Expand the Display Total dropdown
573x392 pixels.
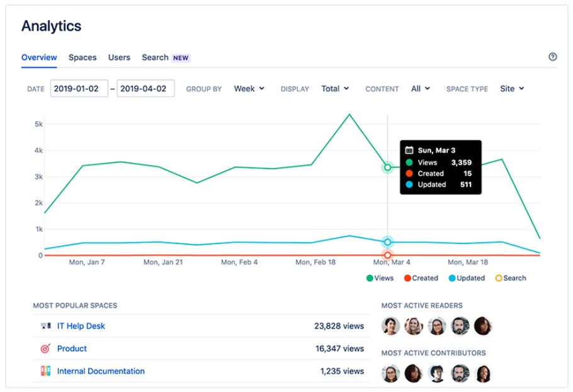[335, 89]
